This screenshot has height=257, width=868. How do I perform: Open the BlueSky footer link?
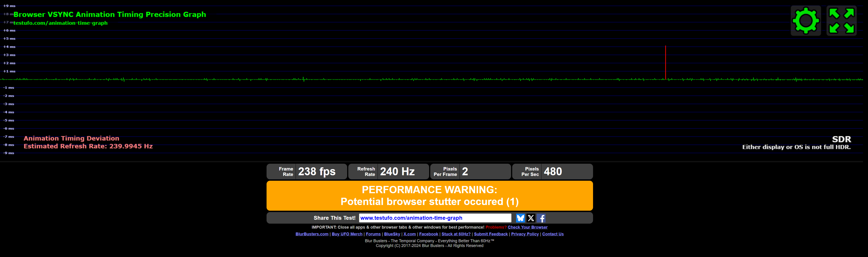pyautogui.click(x=392, y=234)
